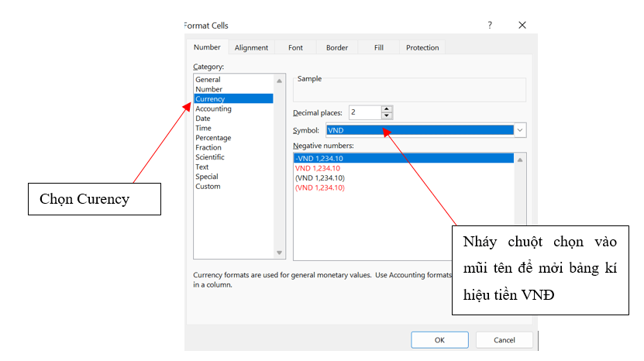Click the Symbol VND combo box
The height and width of the screenshot is (361, 644).
point(419,130)
